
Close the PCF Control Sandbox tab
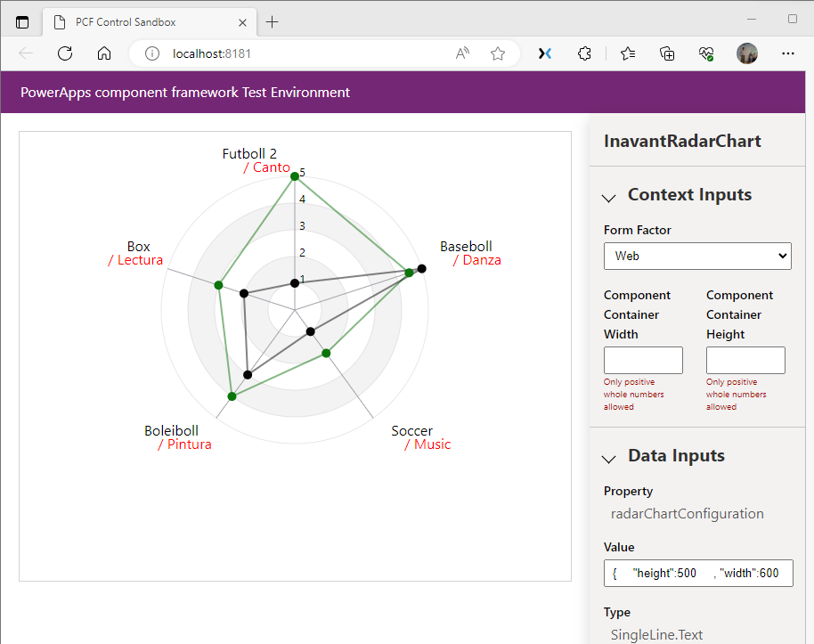tap(242, 22)
